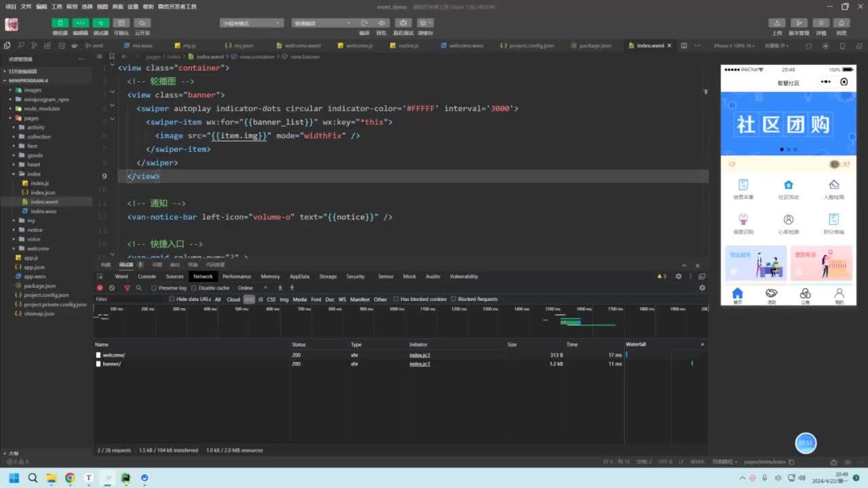Click the red record network log button
Image resolution: width=868 pixels, height=488 pixels.
[100, 288]
